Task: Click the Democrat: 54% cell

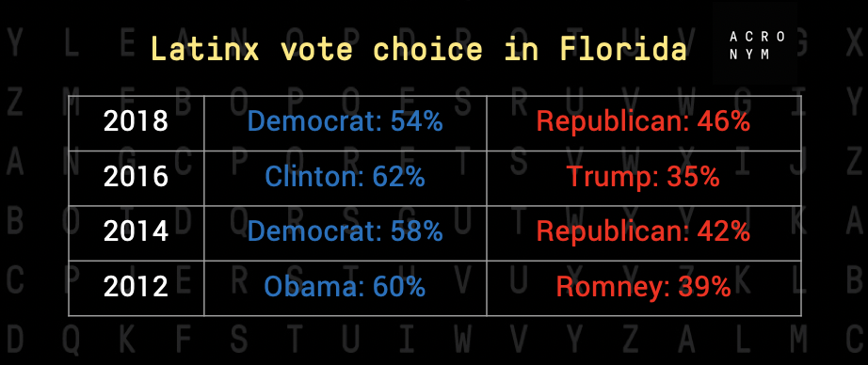Action: [346, 123]
